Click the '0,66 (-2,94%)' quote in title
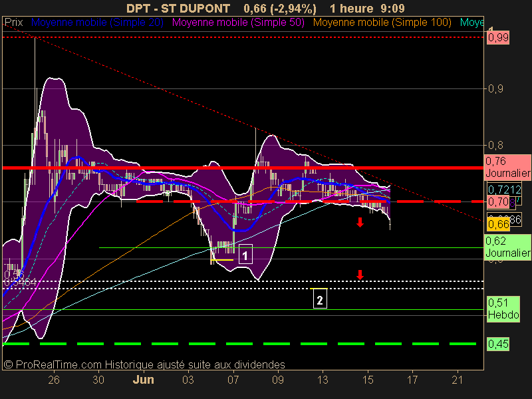This screenshot has width=532, height=399. click(280, 8)
